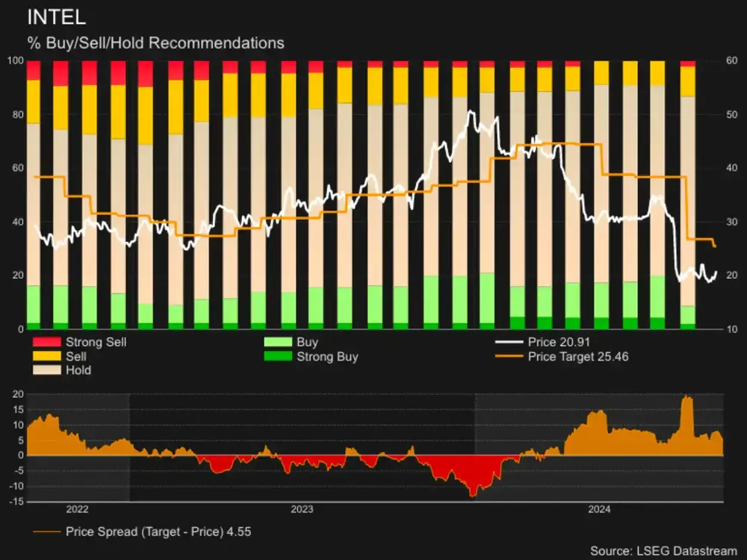
Task: Click the 'Price Target 25.46' legend text
Action: 578,357
